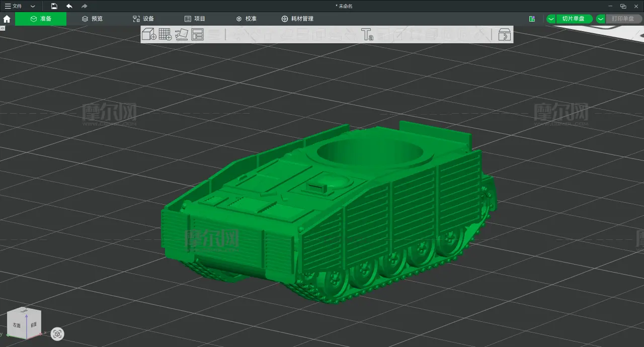Click the 前面 face of the view cube

pos(34,325)
